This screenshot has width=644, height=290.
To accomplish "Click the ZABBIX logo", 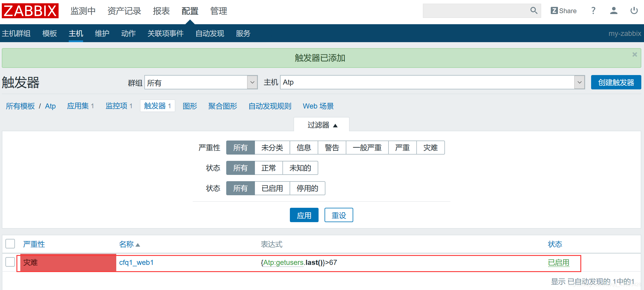I will pos(30,11).
